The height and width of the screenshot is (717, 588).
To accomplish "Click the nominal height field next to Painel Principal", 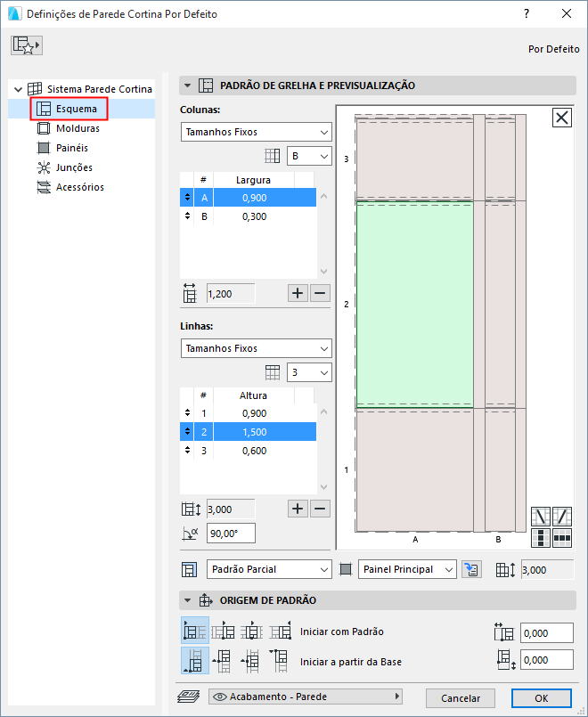I will [x=547, y=570].
